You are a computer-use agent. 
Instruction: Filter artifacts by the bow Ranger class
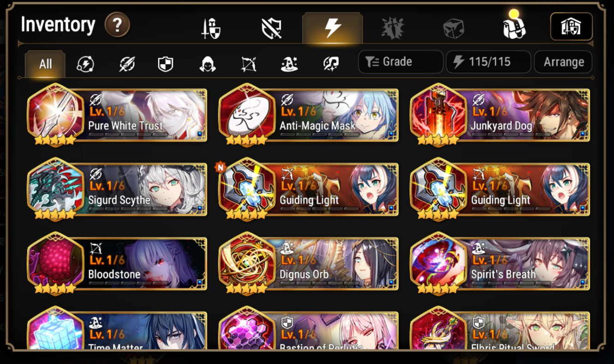(x=249, y=64)
